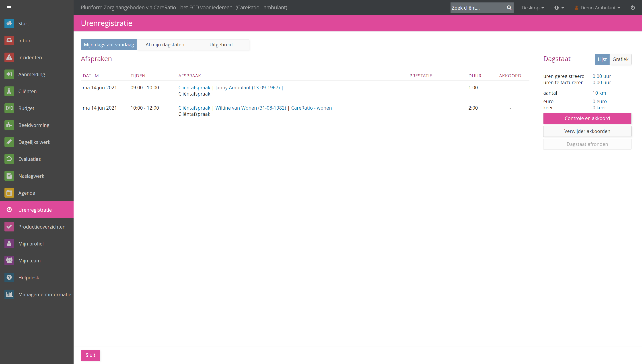Open the Agenda calendar icon
642x364 pixels.
[9, 193]
